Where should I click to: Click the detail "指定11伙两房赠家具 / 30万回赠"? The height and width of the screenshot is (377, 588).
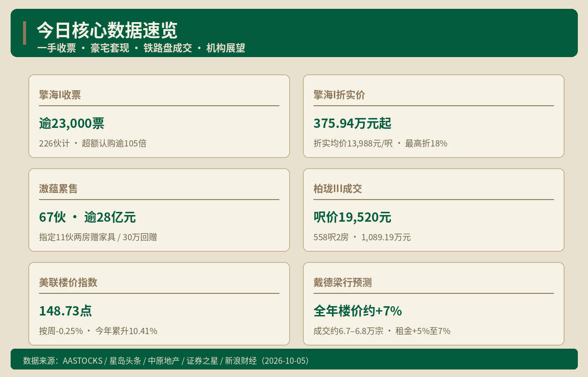[x=98, y=237]
